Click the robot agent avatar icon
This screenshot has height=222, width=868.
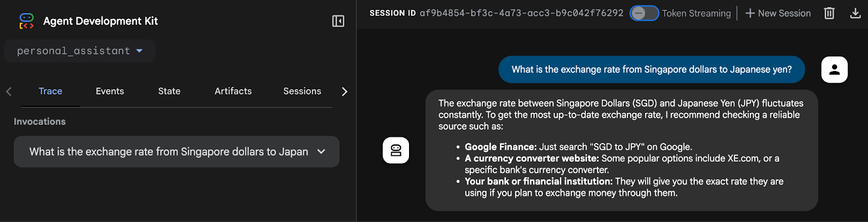click(396, 150)
